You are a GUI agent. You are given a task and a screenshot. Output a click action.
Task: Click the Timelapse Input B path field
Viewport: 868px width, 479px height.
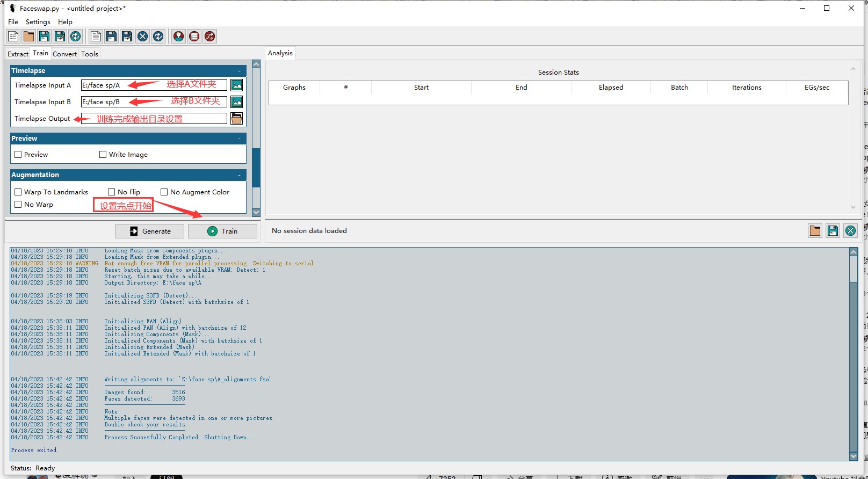point(154,102)
